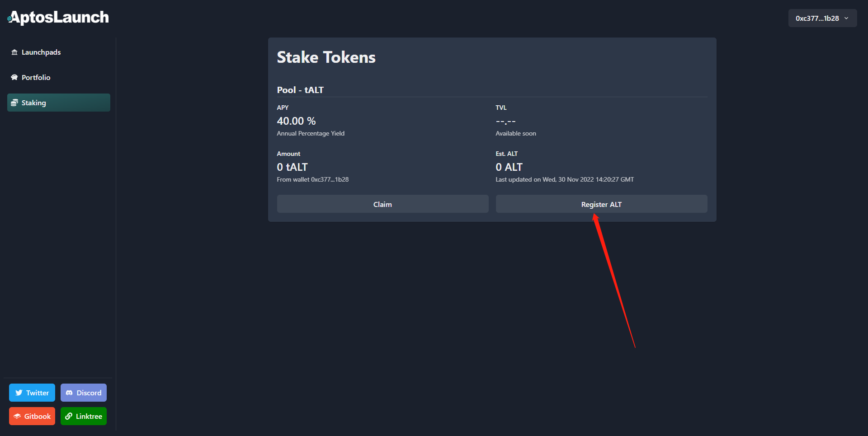Open the 0xc377...1b28 wallet menu

pos(817,19)
